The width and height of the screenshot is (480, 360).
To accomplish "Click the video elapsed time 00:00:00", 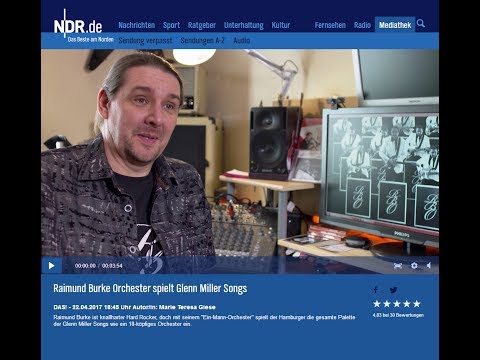I will pos(85,266).
